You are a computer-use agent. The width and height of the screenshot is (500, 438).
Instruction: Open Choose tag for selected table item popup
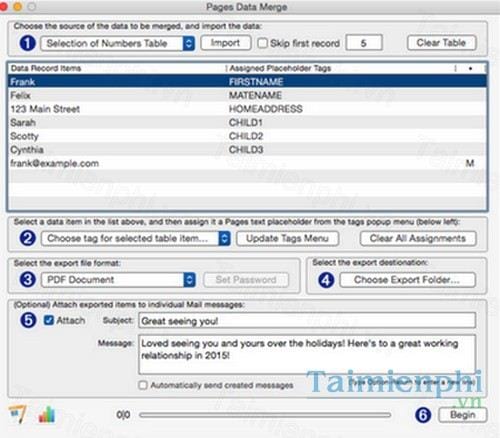(135, 238)
